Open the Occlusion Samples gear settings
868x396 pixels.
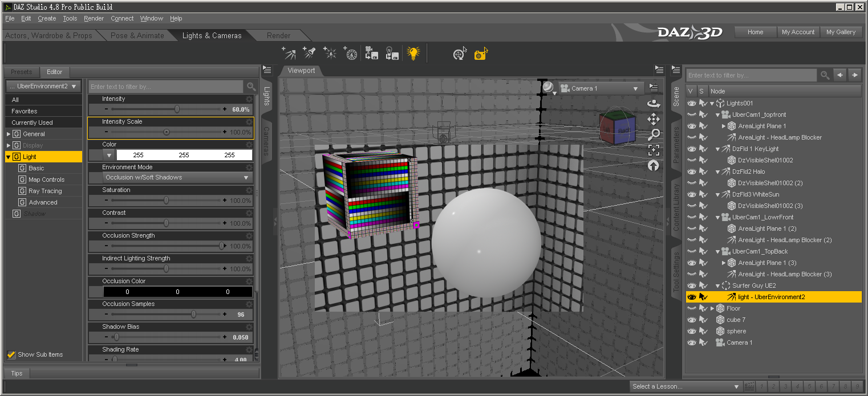click(249, 304)
